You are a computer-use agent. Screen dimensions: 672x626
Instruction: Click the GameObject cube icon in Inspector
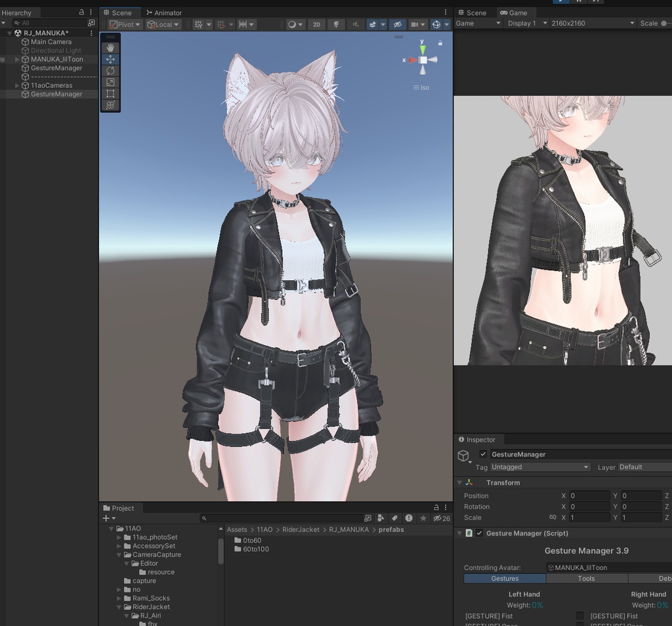tap(463, 455)
